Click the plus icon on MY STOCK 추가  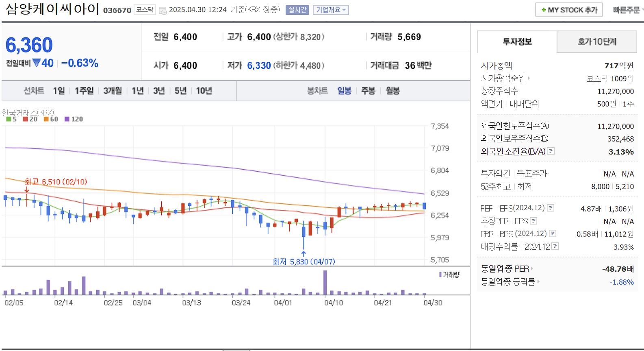(544, 10)
